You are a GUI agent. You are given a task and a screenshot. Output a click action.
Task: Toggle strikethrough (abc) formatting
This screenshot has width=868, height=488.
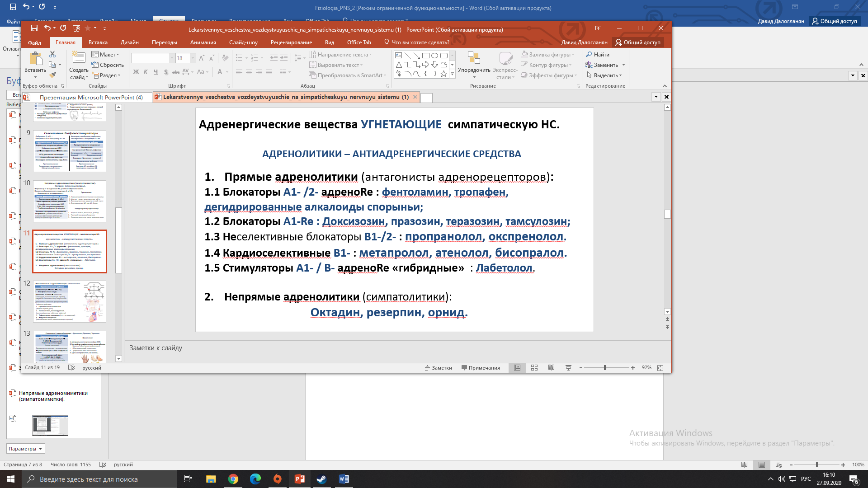[176, 72]
